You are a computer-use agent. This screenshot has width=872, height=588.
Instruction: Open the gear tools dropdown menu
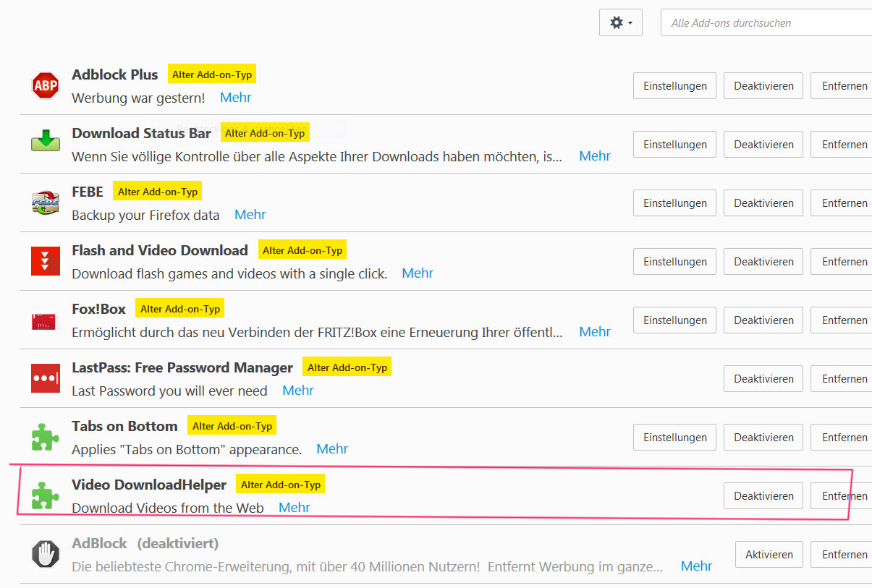(x=620, y=23)
